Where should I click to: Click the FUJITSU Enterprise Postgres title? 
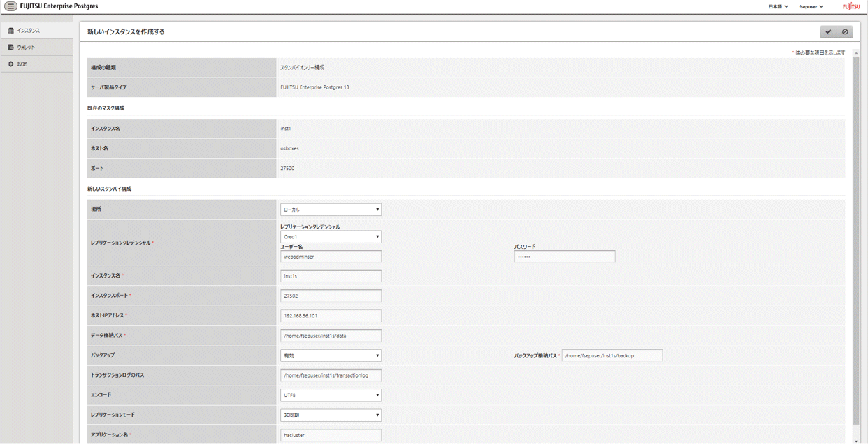coord(59,6)
